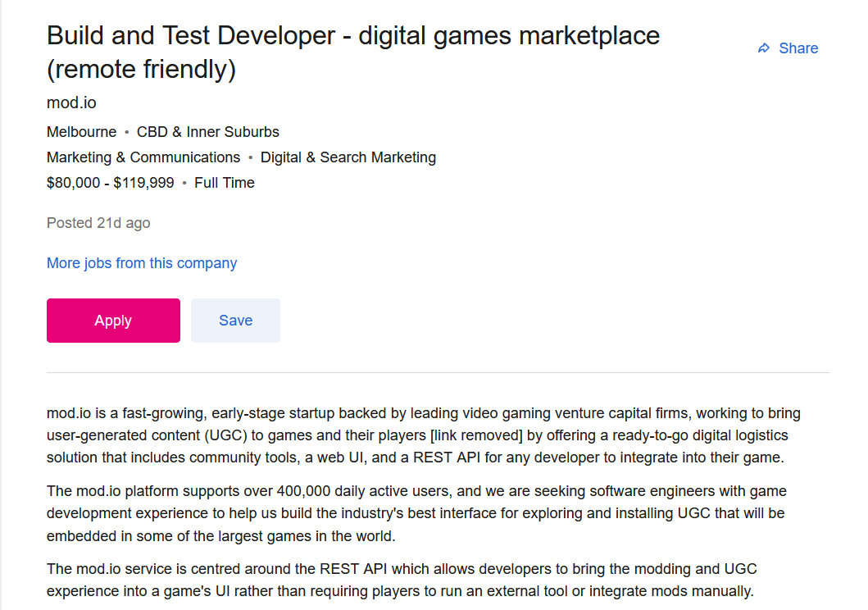Click the mod.io company name
The image size is (868, 610).
(70, 102)
